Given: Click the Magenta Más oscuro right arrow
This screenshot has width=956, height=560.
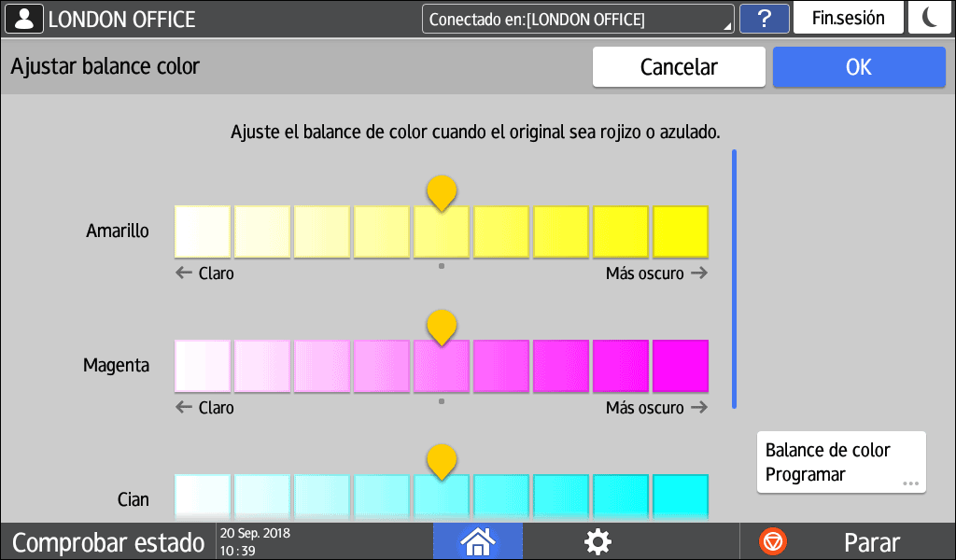Looking at the screenshot, I should click(x=698, y=408).
